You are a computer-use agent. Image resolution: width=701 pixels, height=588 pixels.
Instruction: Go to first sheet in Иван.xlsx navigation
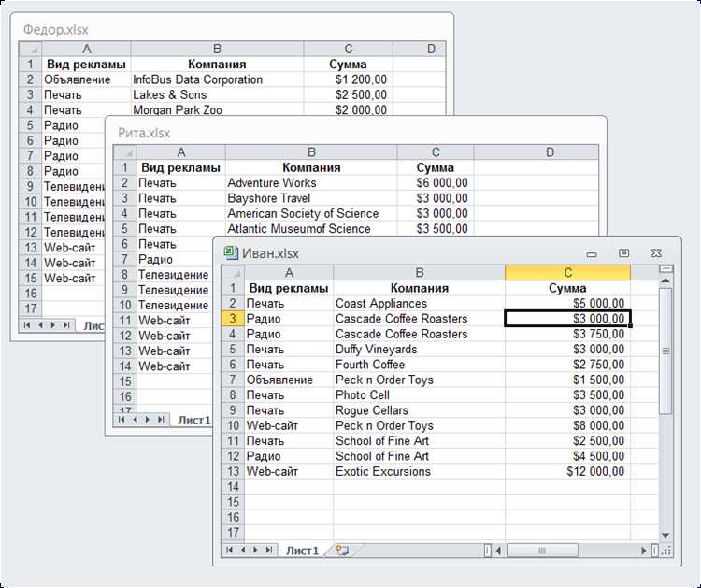pyautogui.click(x=230, y=550)
